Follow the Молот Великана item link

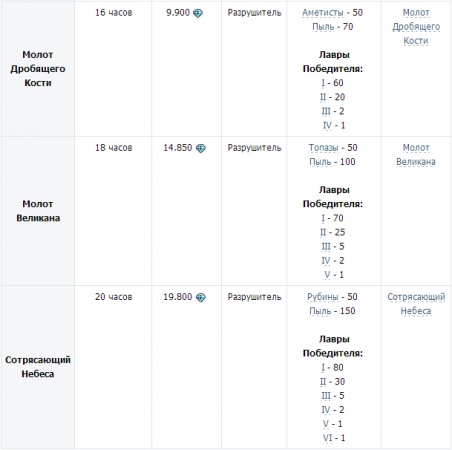coord(416,155)
